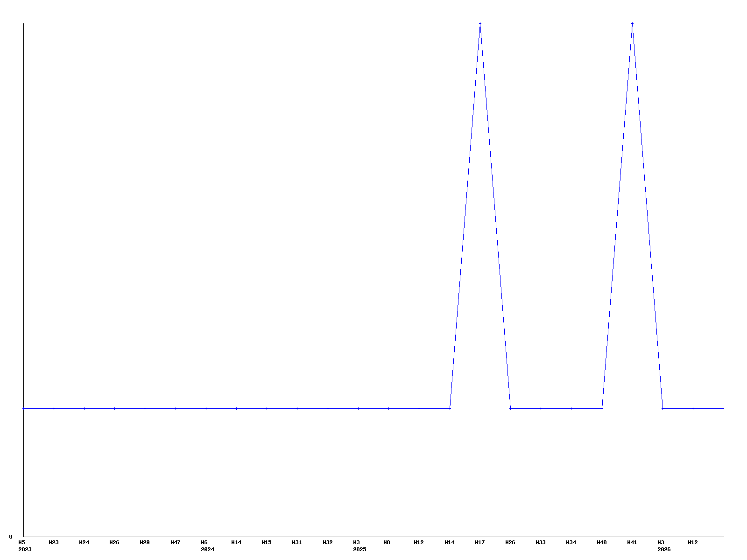Screen dimensions: 747x560
Task: Select the W29 x-axis label
Action: click(145, 542)
